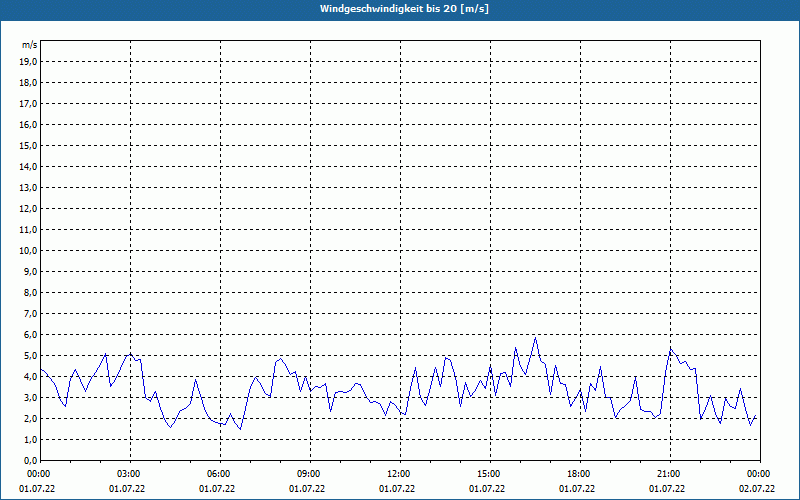Click the "m/s" unit label on y-axis

30,45
